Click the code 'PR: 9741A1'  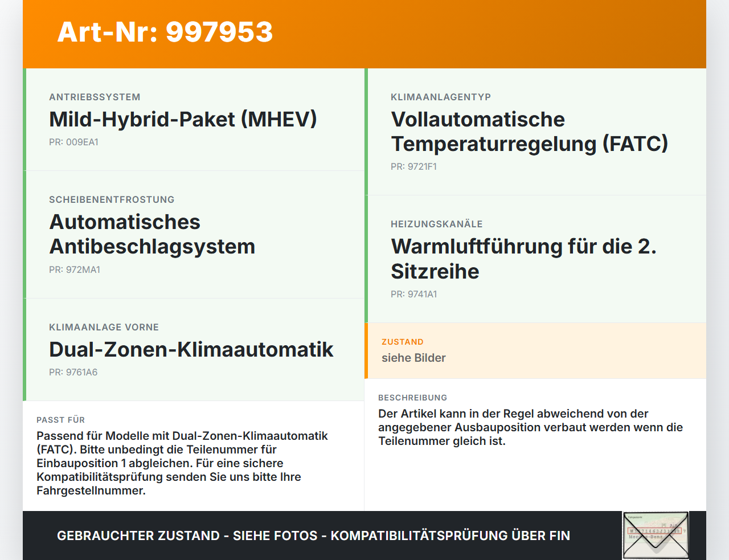[x=414, y=295]
